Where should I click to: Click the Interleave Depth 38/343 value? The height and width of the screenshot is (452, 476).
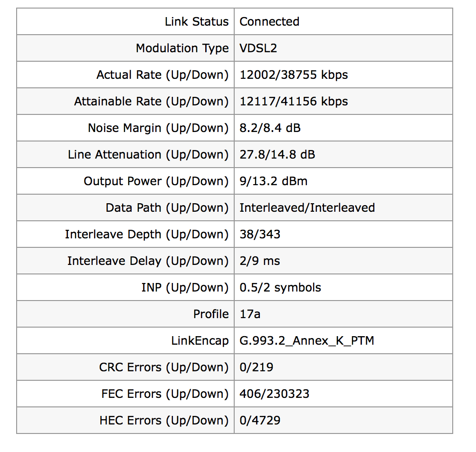tap(260, 235)
